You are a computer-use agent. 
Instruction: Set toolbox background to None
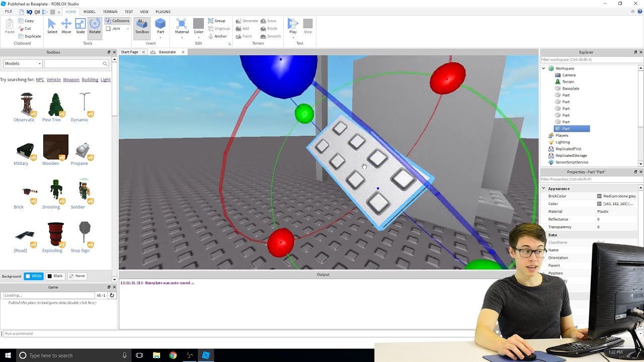[x=77, y=276]
